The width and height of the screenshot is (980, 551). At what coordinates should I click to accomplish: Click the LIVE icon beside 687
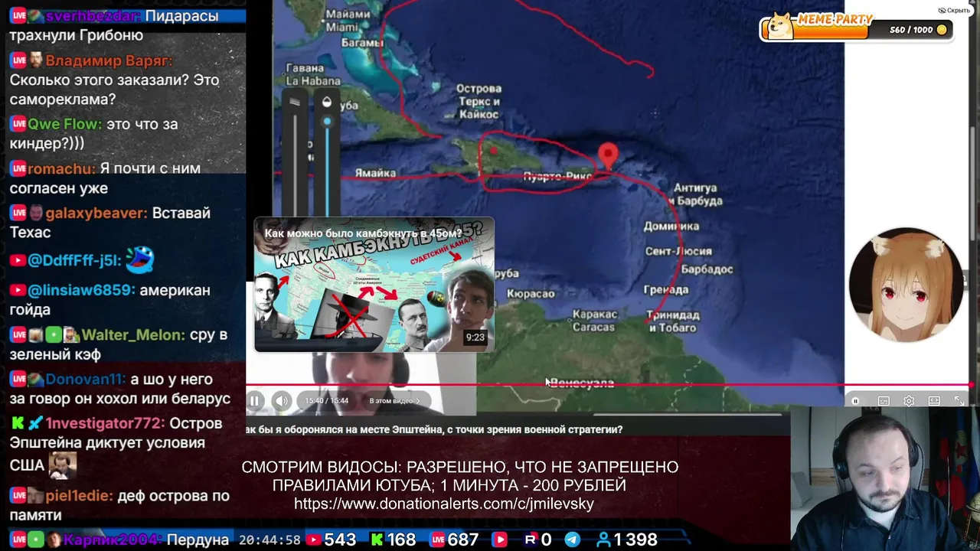[x=436, y=540]
